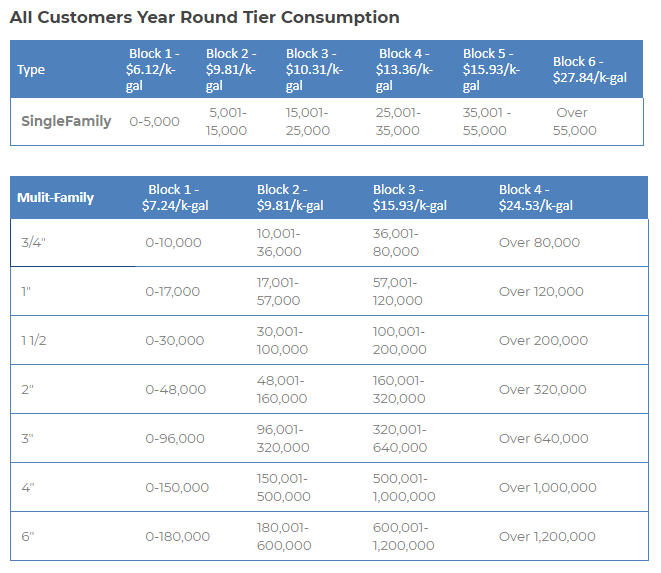Click the '1 1/2' meter size label
661x573 pixels.
click(35, 341)
